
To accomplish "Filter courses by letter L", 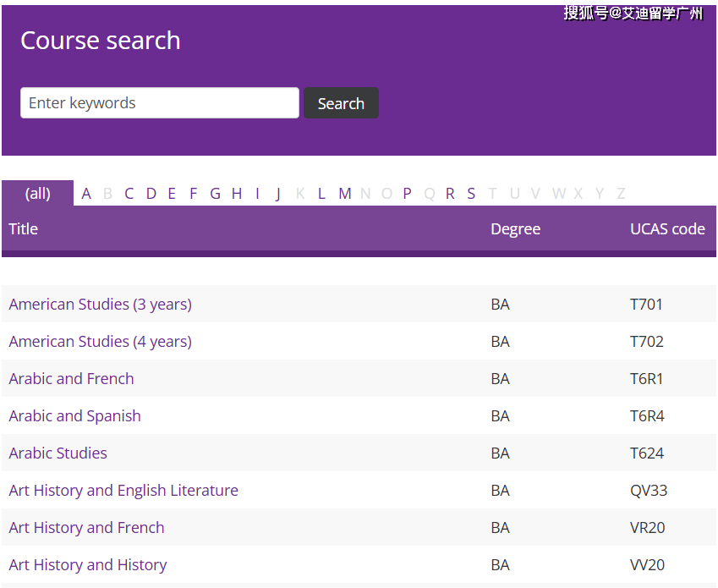I will point(321,194).
